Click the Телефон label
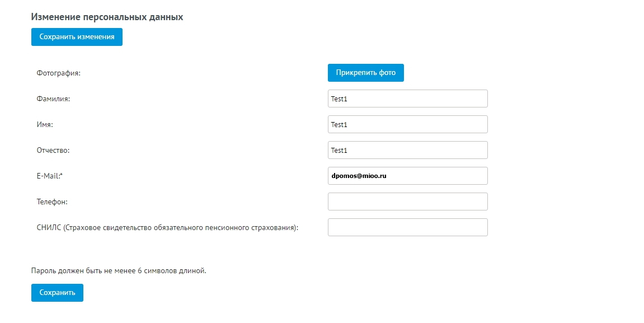The image size is (644, 323). (x=52, y=202)
